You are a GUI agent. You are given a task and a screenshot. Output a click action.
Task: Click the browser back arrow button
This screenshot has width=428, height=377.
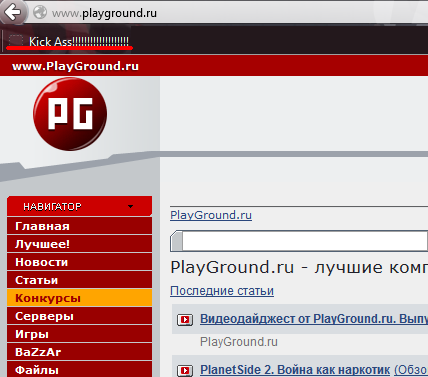(x=13, y=12)
